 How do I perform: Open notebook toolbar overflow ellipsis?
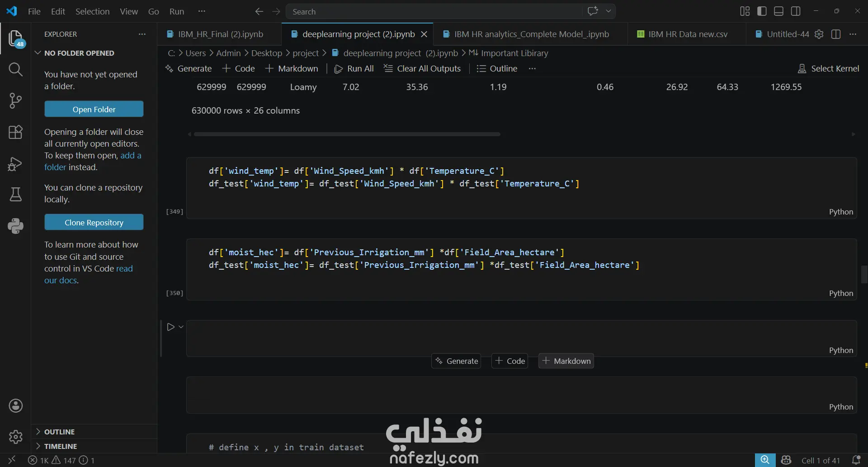pos(532,68)
